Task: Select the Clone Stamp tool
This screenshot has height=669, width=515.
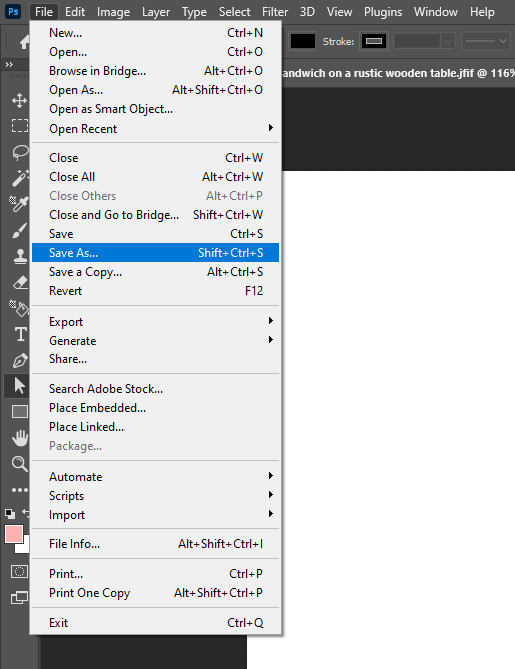Action: click(x=20, y=256)
